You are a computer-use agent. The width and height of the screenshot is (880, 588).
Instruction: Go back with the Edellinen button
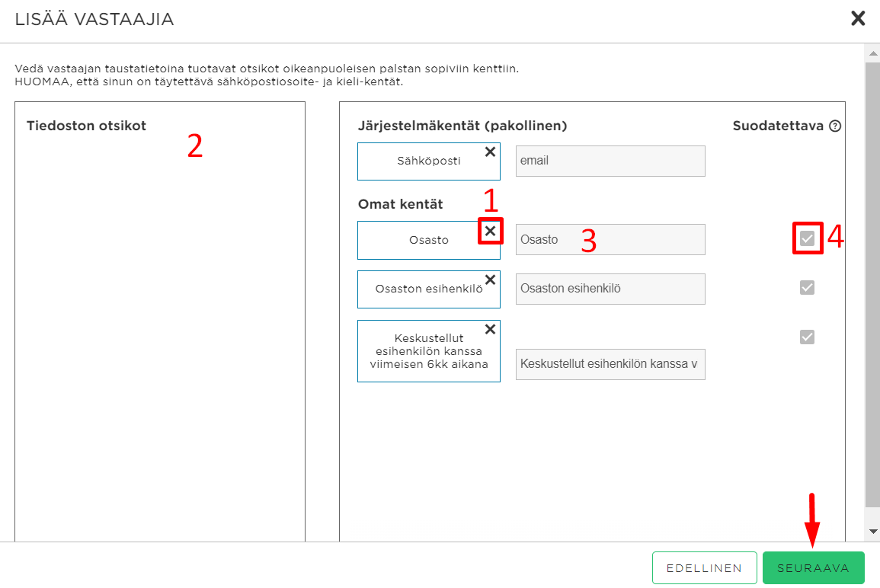[x=704, y=567]
